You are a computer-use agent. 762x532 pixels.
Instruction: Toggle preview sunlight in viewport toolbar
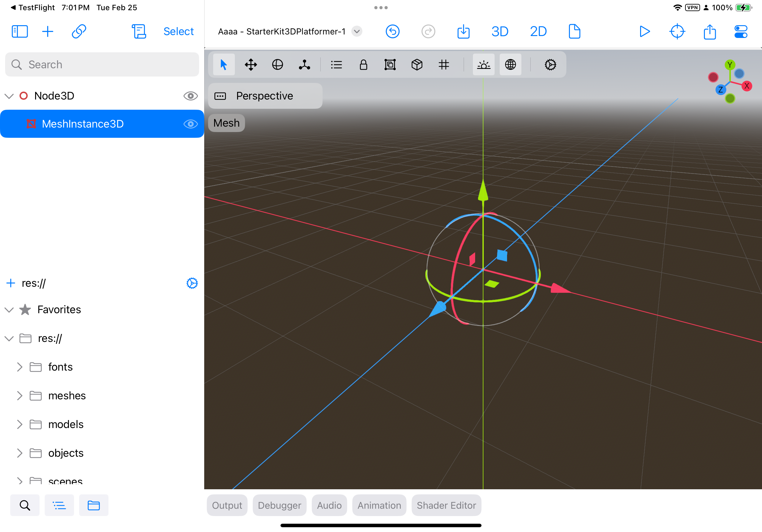[x=483, y=64]
